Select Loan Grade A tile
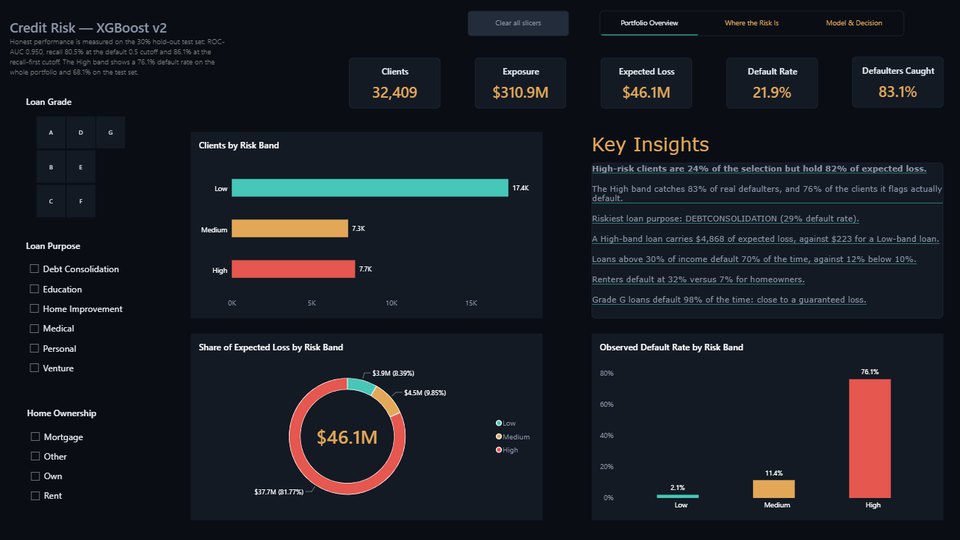The width and height of the screenshot is (960, 540). pos(51,132)
